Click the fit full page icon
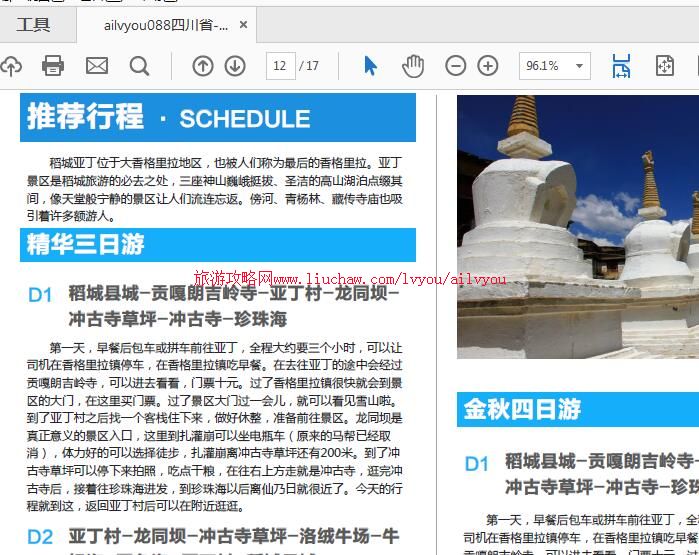Screen dimensions: 699x555 click(x=665, y=66)
